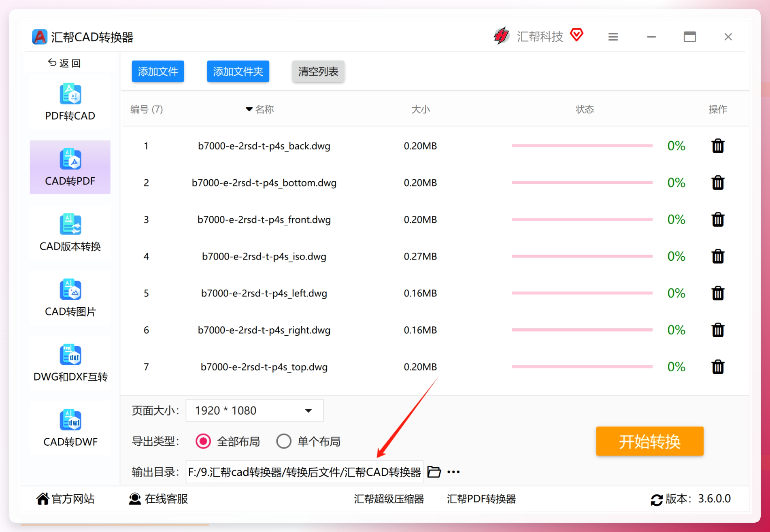Open output folder via folder icon

point(434,472)
